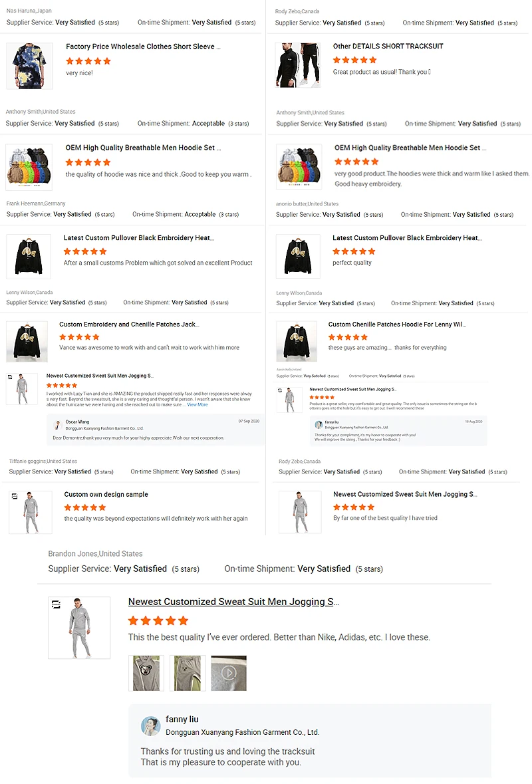Open Factory Price Wholesale Clothes Short Sleeve title
This screenshot has height=784, width=532.
pyautogui.click(x=143, y=47)
